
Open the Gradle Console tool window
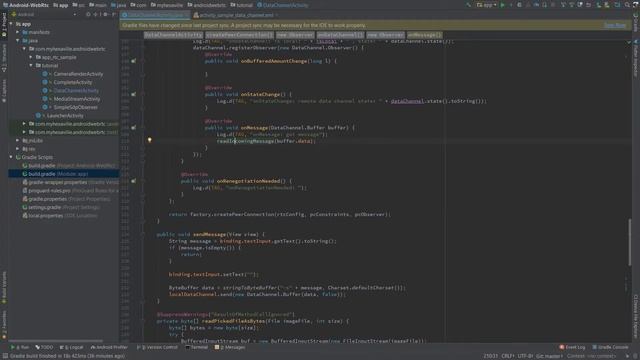point(610,347)
